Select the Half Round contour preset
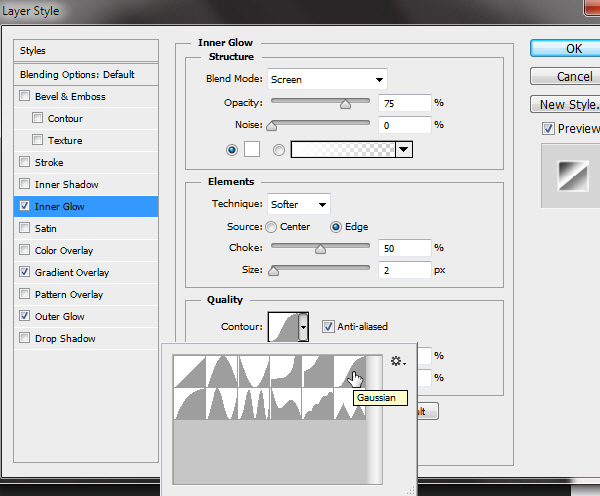Screen dimensions: 600x496 [189, 404]
